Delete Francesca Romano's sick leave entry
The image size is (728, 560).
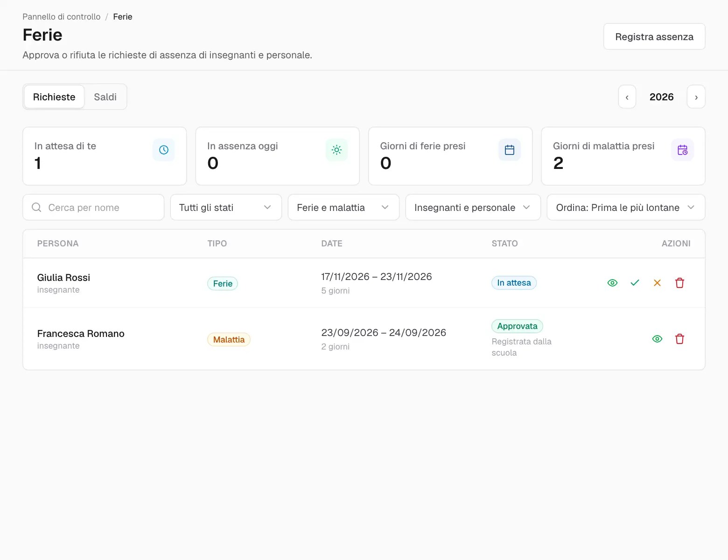pos(679,339)
